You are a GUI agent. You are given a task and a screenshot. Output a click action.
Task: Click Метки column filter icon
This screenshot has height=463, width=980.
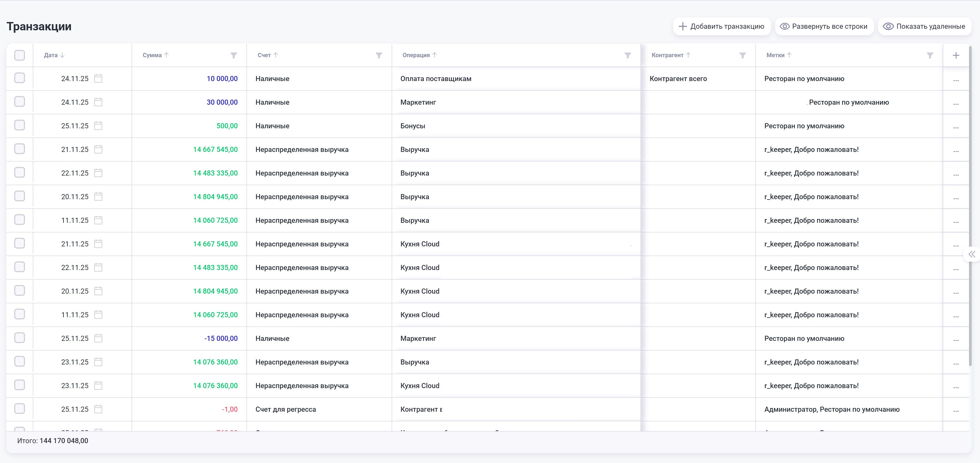pyautogui.click(x=930, y=56)
